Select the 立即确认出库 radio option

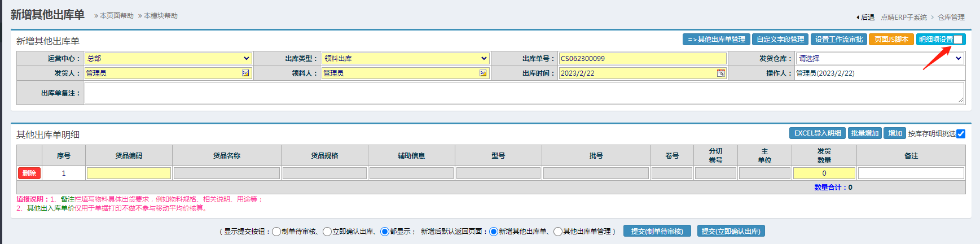pyautogui.click(x=327, y=232)
